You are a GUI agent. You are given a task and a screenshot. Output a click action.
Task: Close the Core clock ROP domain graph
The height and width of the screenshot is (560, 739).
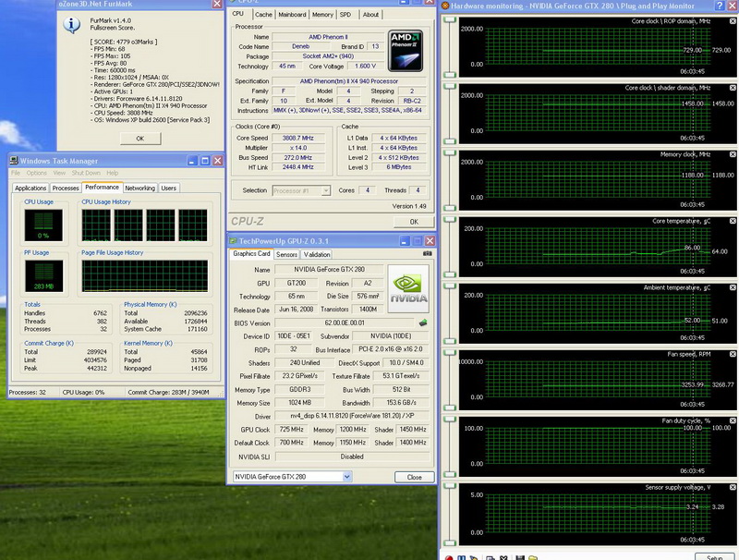pos(733,21)
